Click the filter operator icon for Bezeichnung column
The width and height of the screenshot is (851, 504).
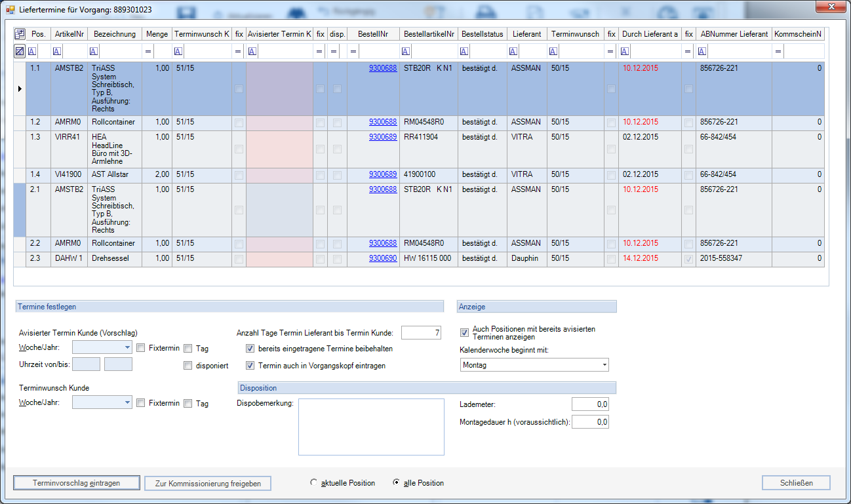coord(94,51)
